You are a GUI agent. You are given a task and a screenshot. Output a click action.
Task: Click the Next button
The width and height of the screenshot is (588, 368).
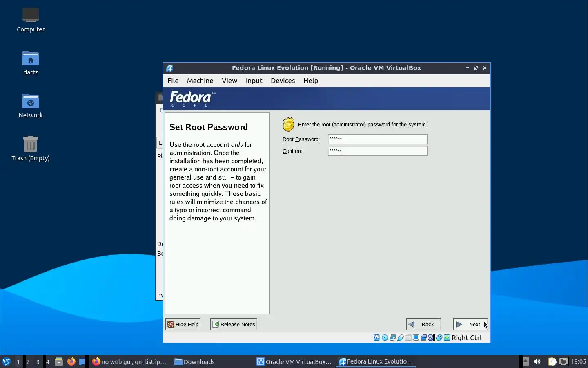tap(470, 324)
